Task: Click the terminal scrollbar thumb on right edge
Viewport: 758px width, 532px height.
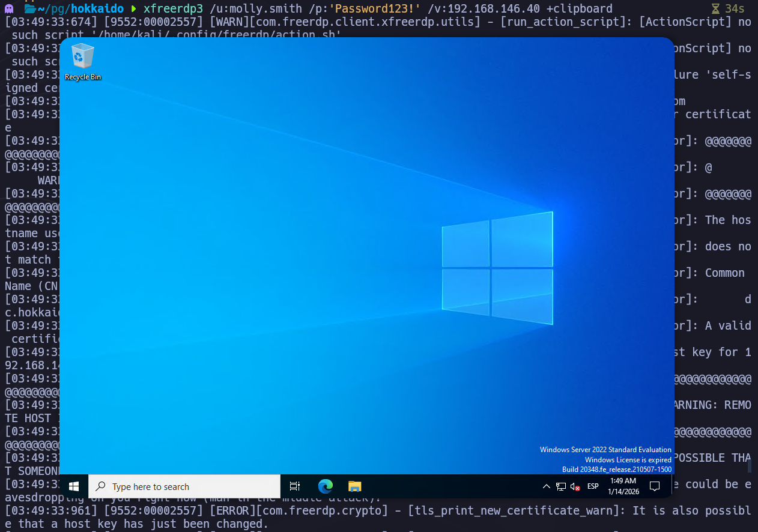Action: (x=749, y=465)
